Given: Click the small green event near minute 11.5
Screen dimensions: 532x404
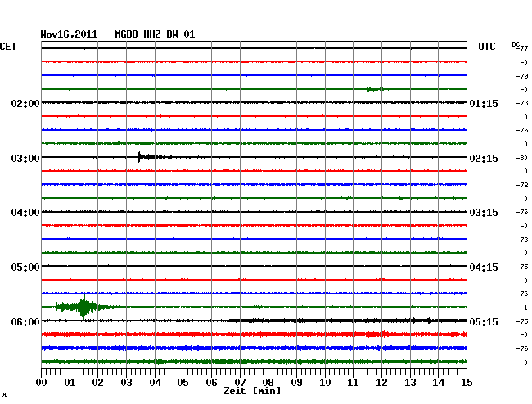Looking at the screenshot, I should coord(377,89).
